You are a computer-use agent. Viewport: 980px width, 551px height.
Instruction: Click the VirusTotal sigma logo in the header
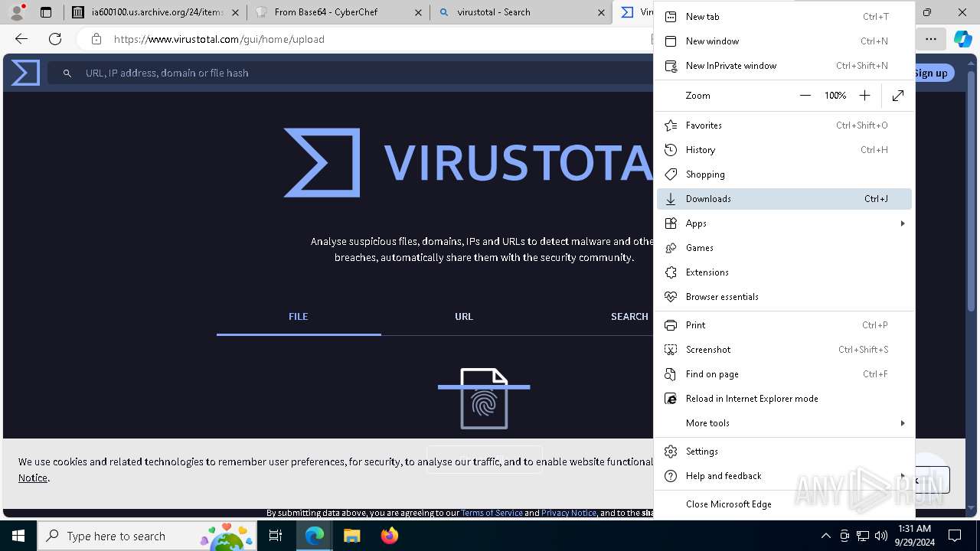[x=25, y=73]
